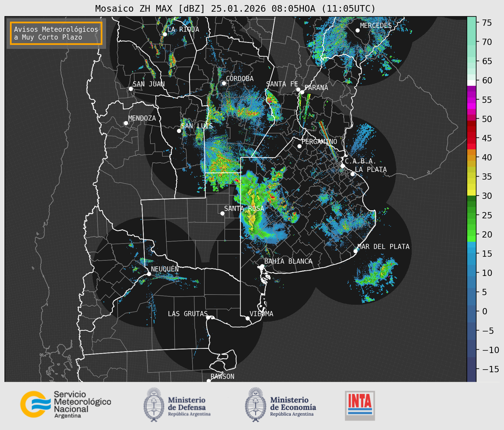Click the CÓRDOBA city marker dot
The image size is (504, 430).
pos(224,83)
